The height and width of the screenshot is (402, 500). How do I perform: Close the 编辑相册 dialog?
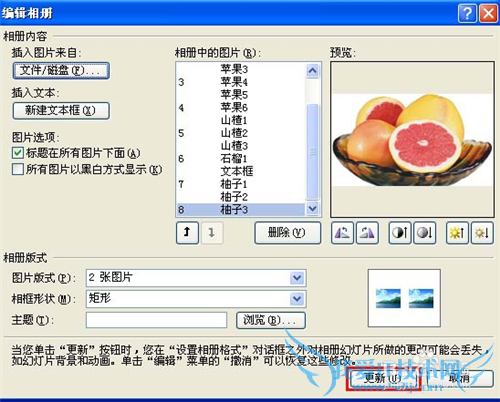coord(488,13)
